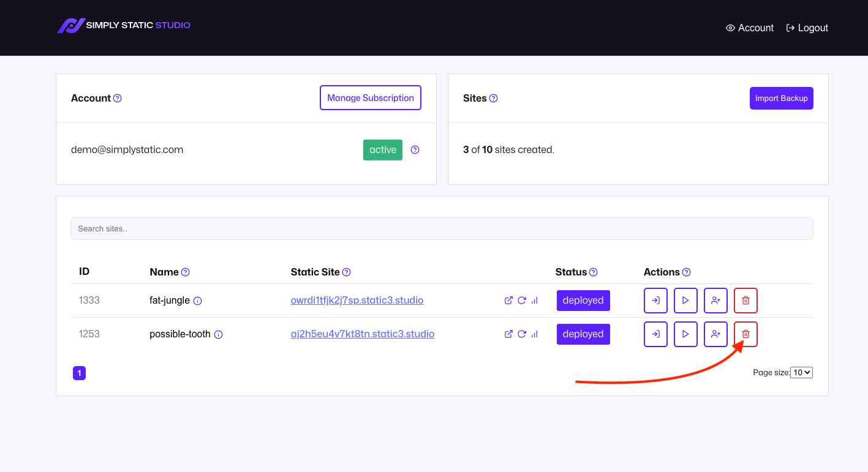The image size is (868, 472).
Task: Focus the Search sites field
Action: 442,228
